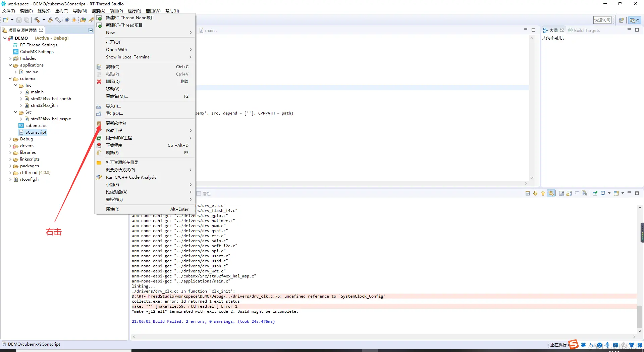This screenshot has height=352, width=644.
Task: Click the 快速访问 quick access field
Action: coord(602,20)
